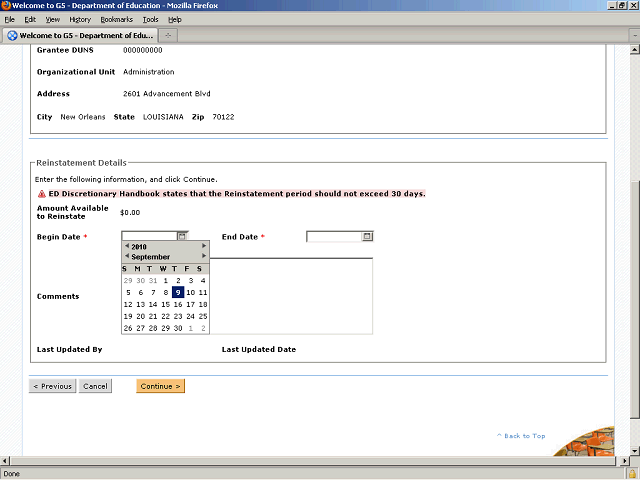
Task: Go to next year arrow beside 2010
Action: click(204, 246)
